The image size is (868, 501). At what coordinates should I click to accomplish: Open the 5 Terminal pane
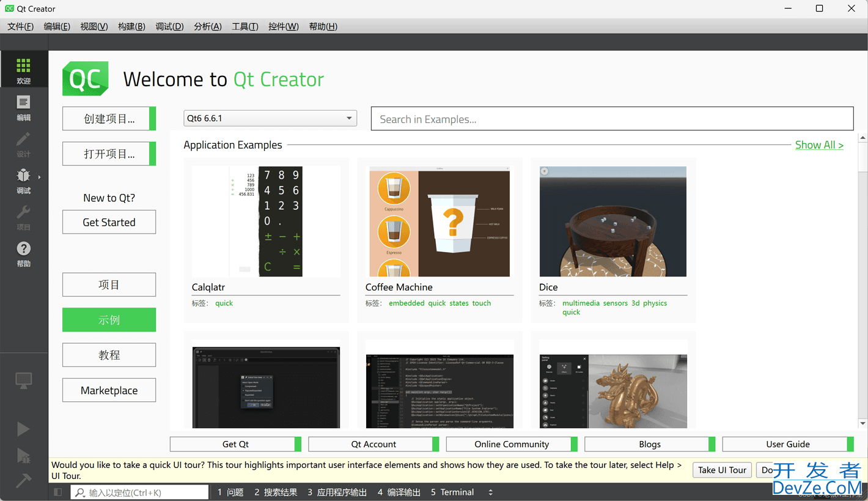[452, 492]
